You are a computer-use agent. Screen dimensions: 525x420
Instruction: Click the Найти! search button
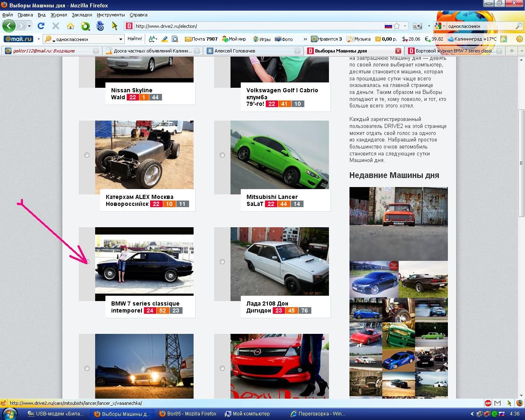[x=135, y=39]
